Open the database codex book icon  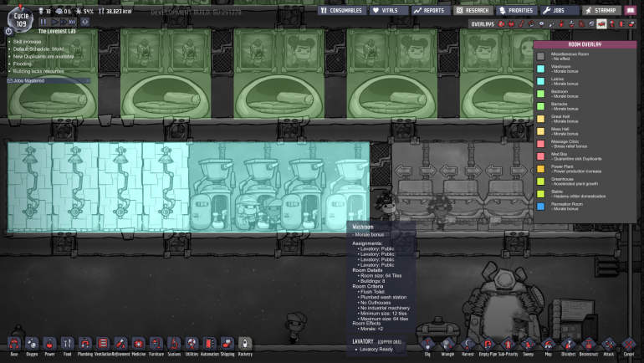pos(631,10)
